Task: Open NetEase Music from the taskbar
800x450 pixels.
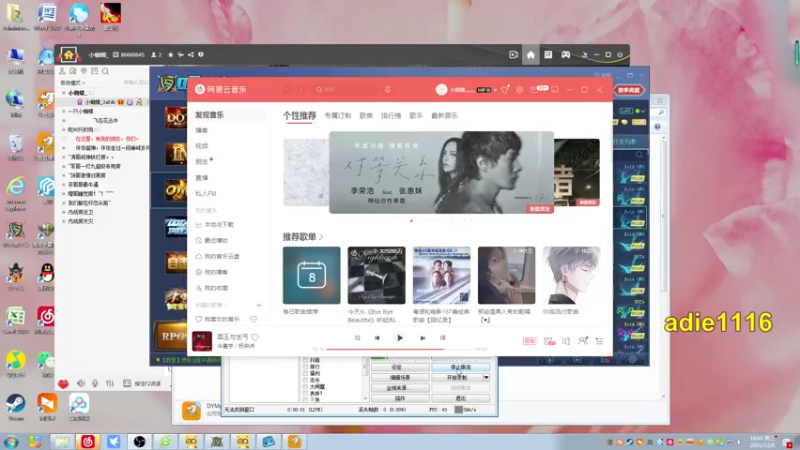Action: [x=88, y=441]
